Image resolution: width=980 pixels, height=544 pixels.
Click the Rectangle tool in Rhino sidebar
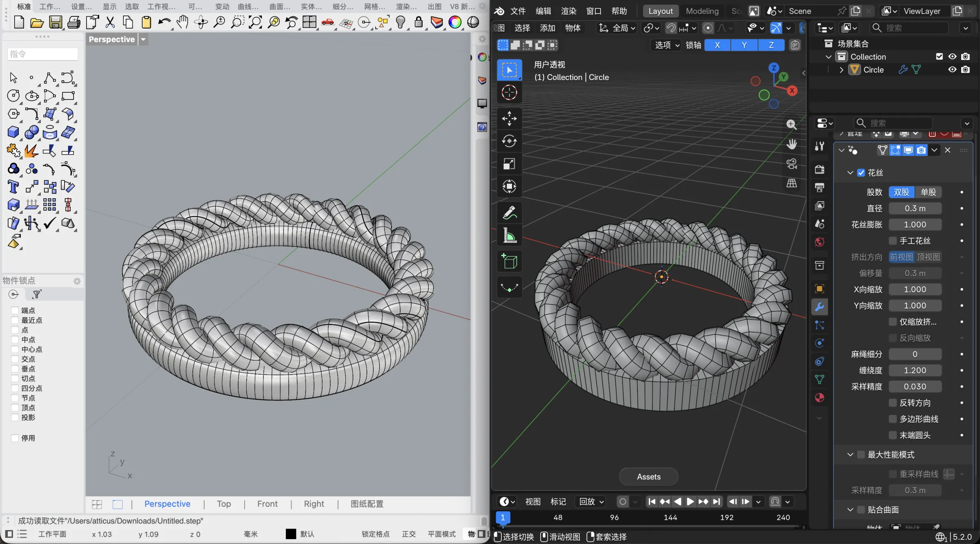pos(68,96)
